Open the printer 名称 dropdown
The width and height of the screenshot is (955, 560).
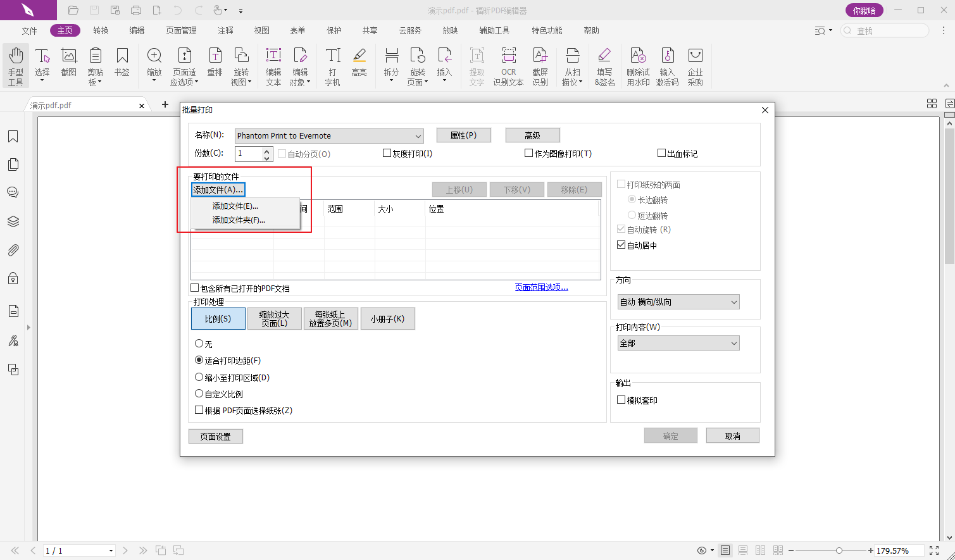[329, 136]
